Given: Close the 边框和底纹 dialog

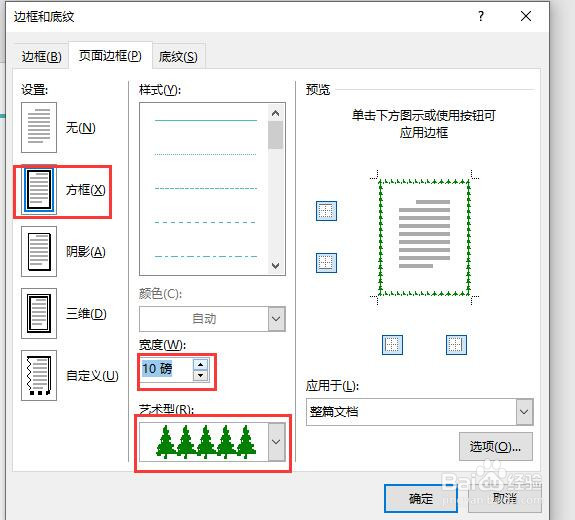Looking at the screenshot, I should (x=526, y=16).
